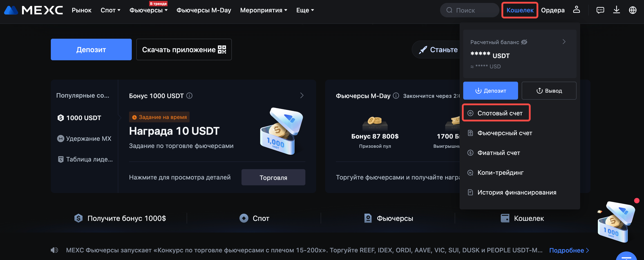644x260 pixels.
Task: Expand the Фьючерсы dropdown menu
Action: 148,10
